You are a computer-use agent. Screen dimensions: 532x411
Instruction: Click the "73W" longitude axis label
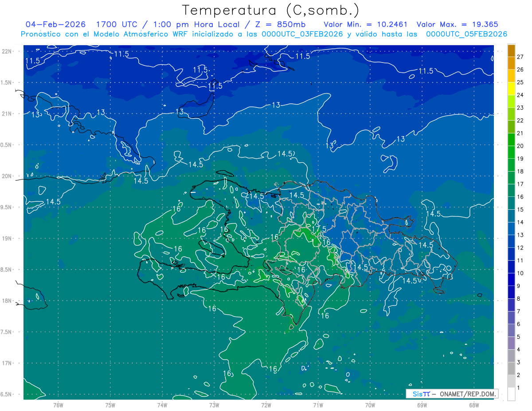(214, 405)
